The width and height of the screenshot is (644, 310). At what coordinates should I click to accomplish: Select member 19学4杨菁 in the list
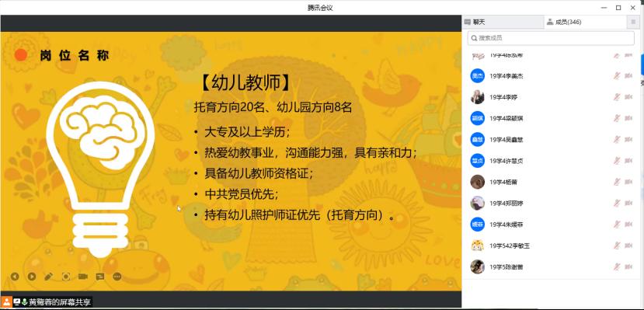[x=551, y=182]
